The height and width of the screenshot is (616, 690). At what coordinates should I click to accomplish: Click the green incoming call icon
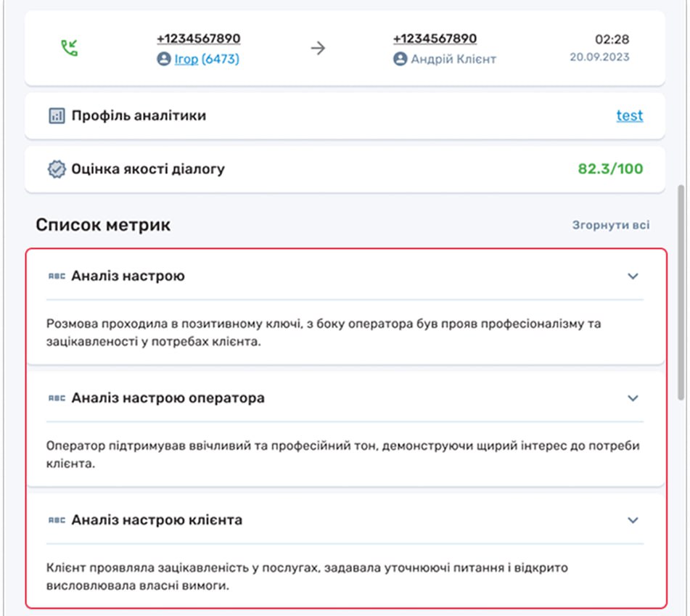click(69, 48)
